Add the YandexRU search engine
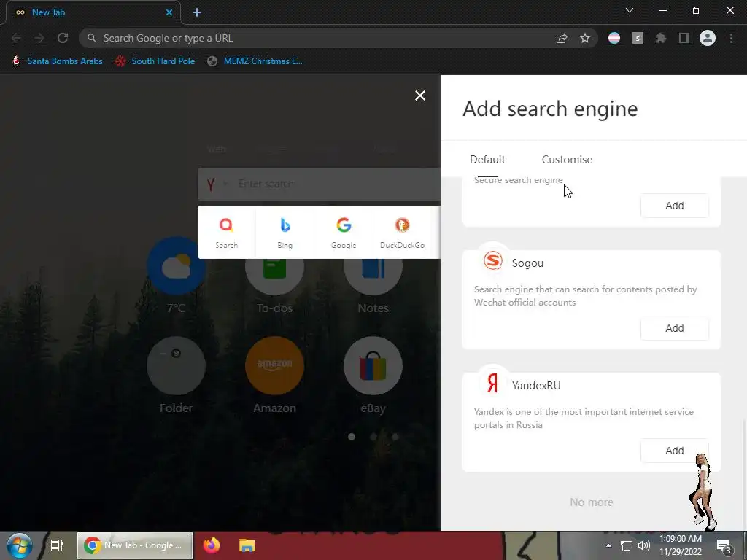Image resolution: width=747 pixels, height=560 pixels. pyautogui.click(x=674, y=451)
